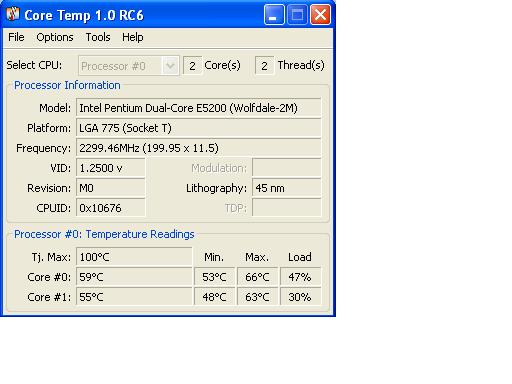Open the Options menu
This screenshot has width=512, height=384.
pyautogui.click(x=55, y=37)
